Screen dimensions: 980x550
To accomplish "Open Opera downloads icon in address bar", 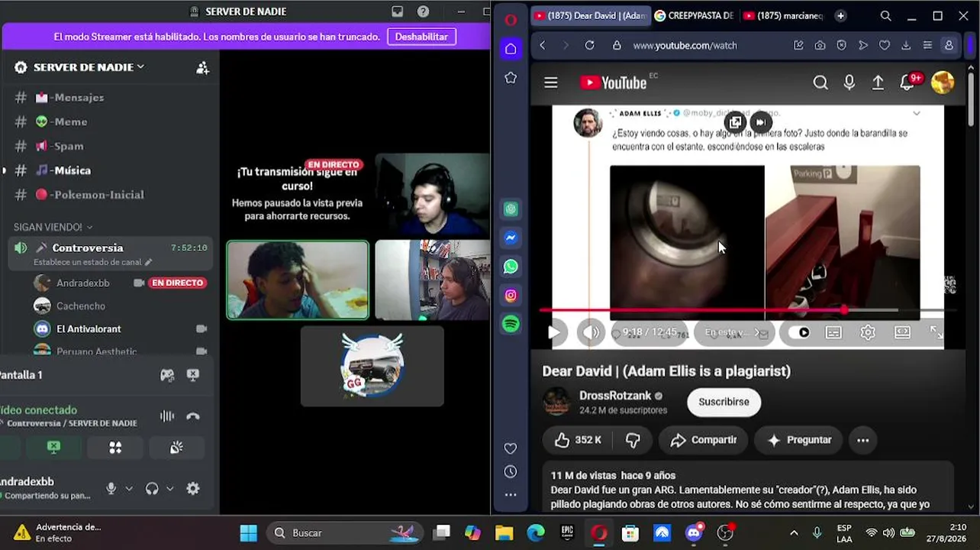I will 906,45.
